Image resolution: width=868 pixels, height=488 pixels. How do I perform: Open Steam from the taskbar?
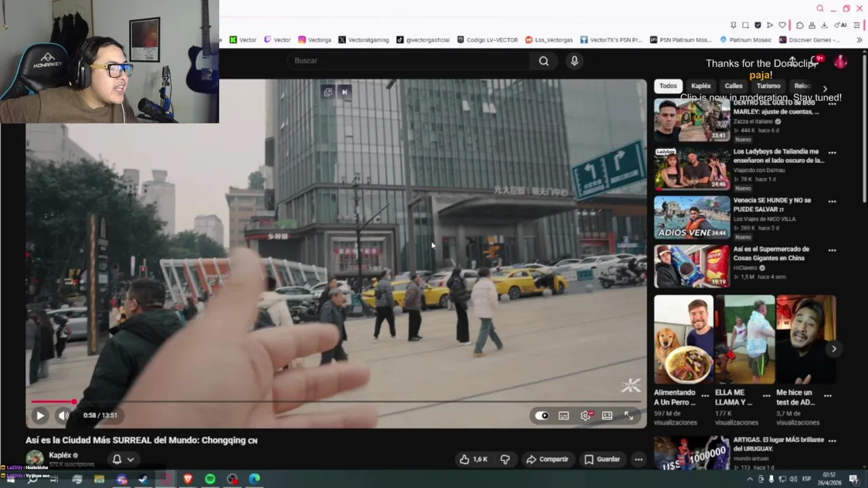coord(143,479)
